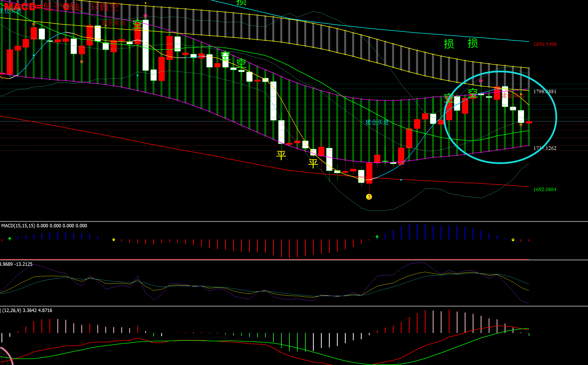Click the leftmost yellow 平 close-position marker

(x=281, y=155)
